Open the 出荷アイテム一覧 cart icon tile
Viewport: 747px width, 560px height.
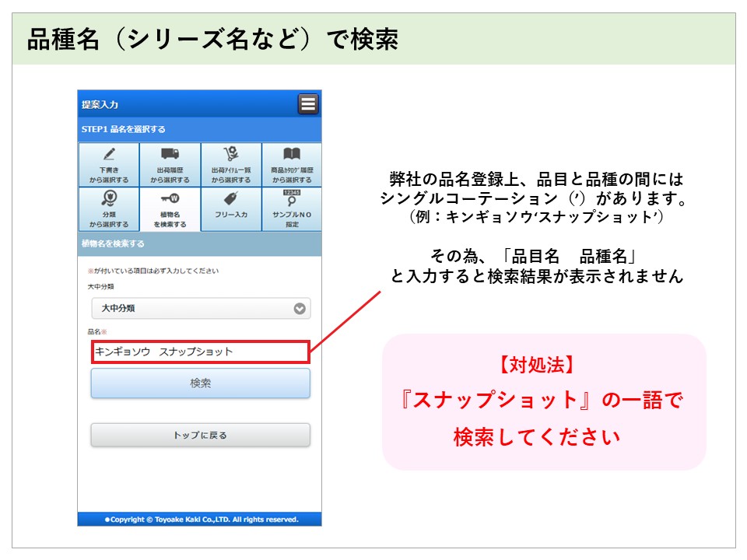coord(230,165)
